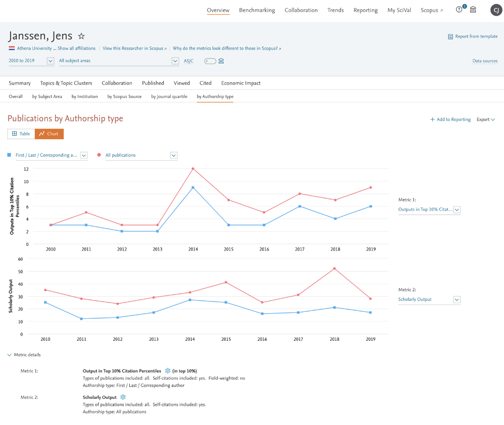Screen dimensions: 504x425
Task: Click the ASJC classification label
Action: click(x=189, y=61)
